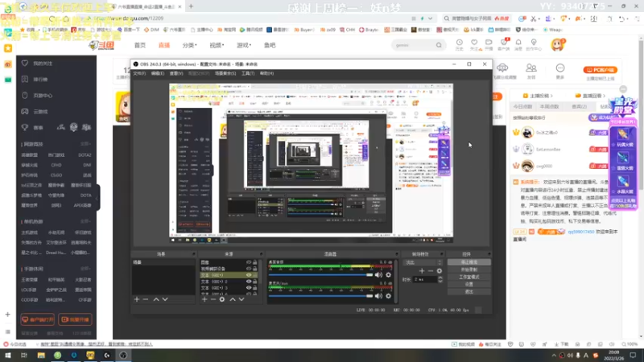Remove the selected scene with minus icon
The width and height of the screenshot is (644, 362).
[x=146, y=299]
